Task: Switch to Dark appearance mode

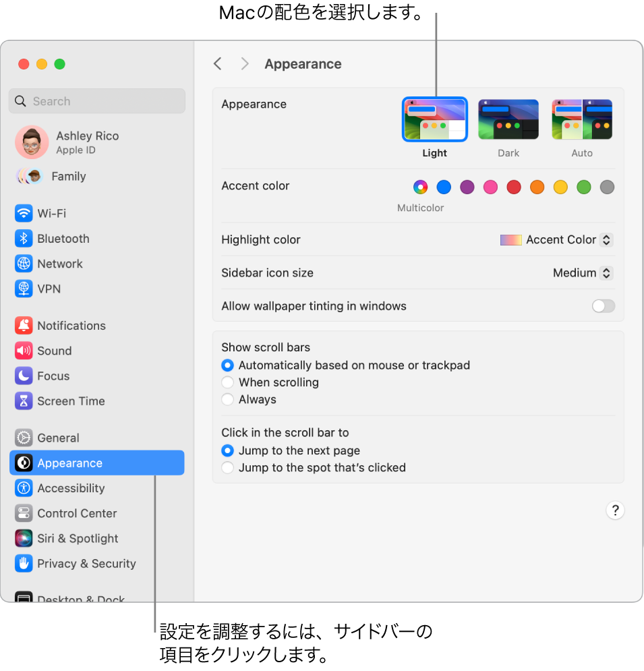Action: coord(508,119)
